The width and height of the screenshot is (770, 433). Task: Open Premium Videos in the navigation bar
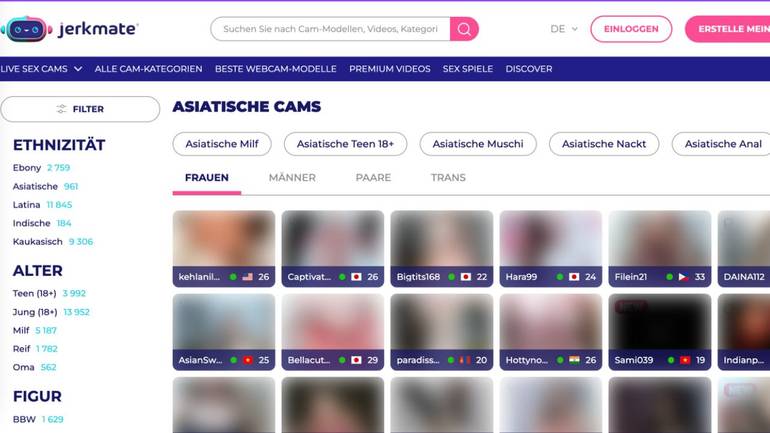(389, 69)
